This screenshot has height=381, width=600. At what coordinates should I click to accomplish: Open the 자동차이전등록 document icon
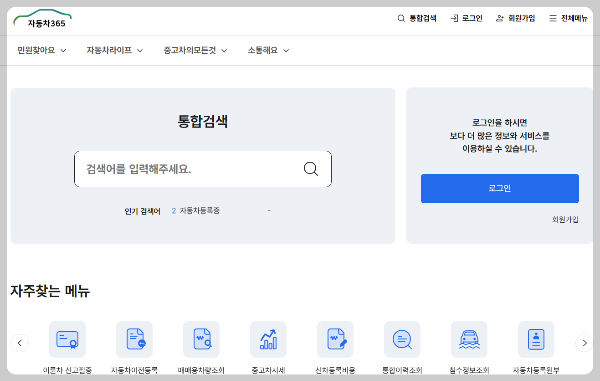[134, 339]
